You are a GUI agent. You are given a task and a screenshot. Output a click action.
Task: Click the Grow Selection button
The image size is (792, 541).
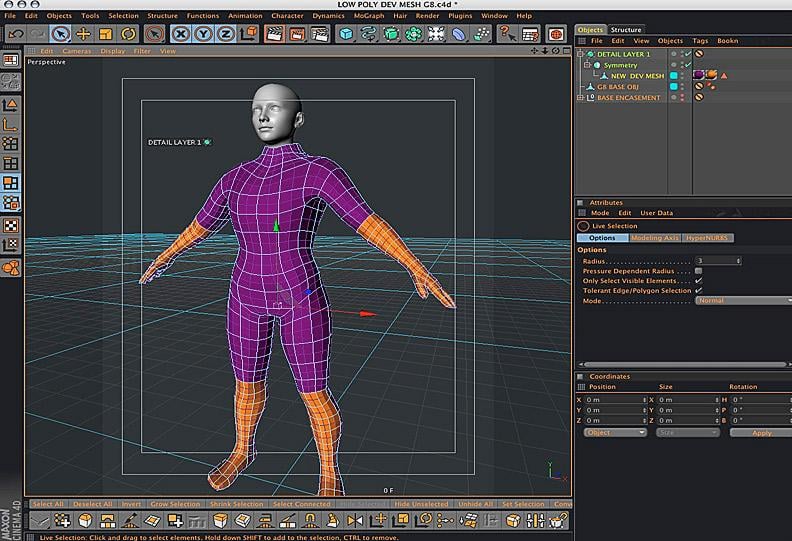click(x=174, y=504)
